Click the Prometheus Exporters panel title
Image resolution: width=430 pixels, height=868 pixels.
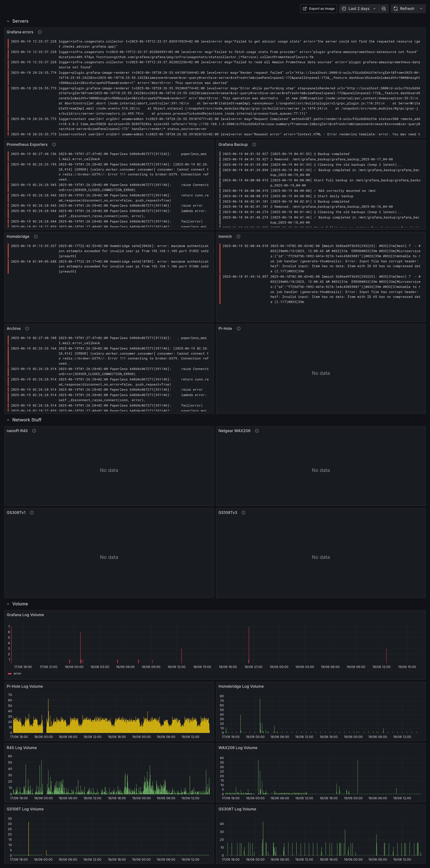[x=27, y=145]
